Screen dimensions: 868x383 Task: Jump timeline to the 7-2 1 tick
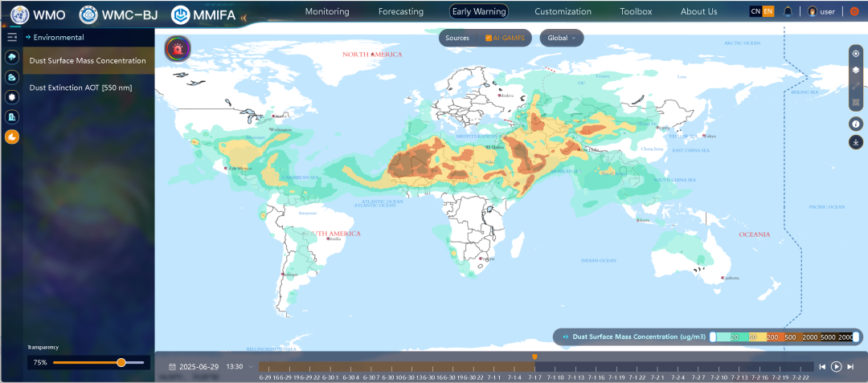coord(659,377)
